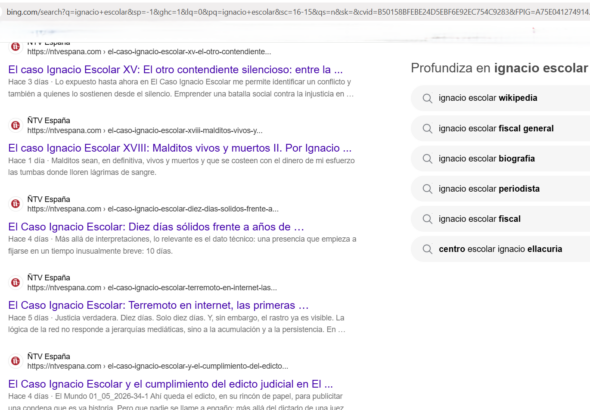590x410 pixels.
Task: Open the result El caso Ignacio Escolar XV
Action: 175,70
